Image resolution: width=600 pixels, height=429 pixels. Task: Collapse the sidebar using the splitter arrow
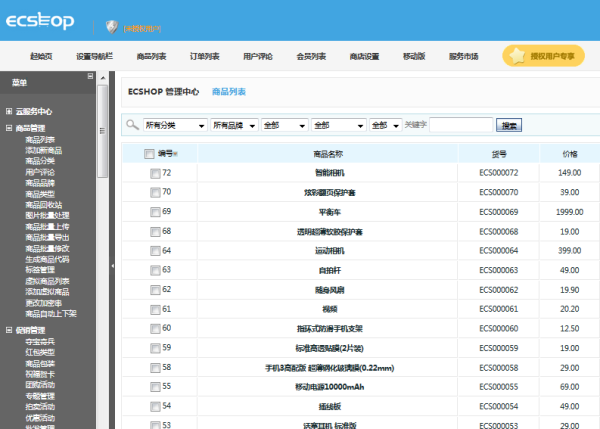click(x=113, y=266)
